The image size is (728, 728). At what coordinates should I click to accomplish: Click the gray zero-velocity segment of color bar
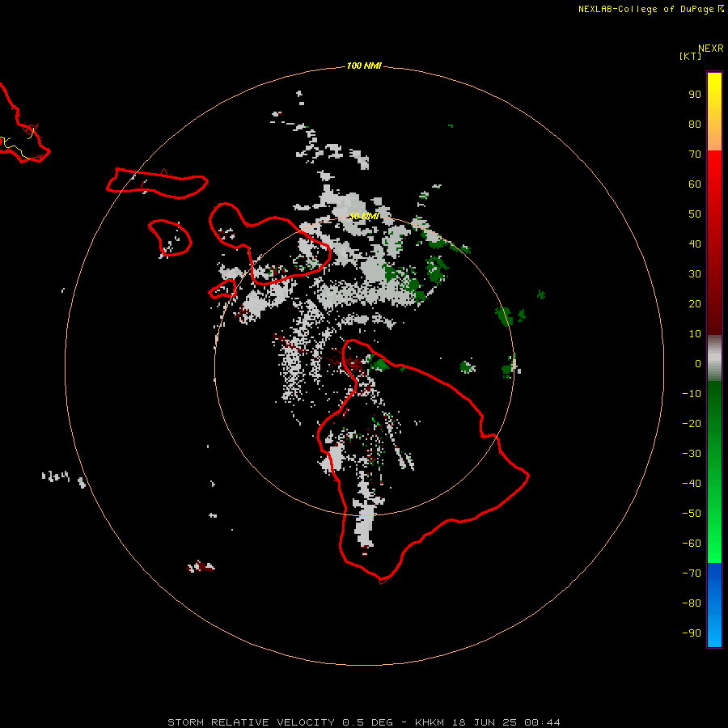click(714, 358)
